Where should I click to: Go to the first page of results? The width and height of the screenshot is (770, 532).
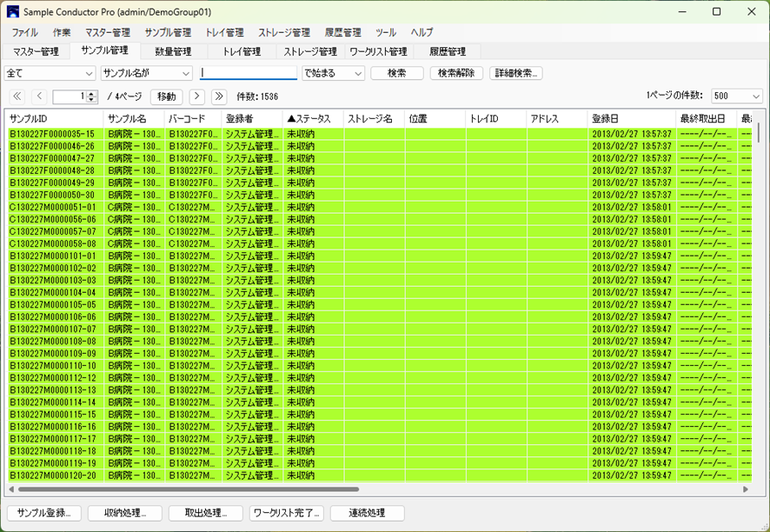[17, 96]
